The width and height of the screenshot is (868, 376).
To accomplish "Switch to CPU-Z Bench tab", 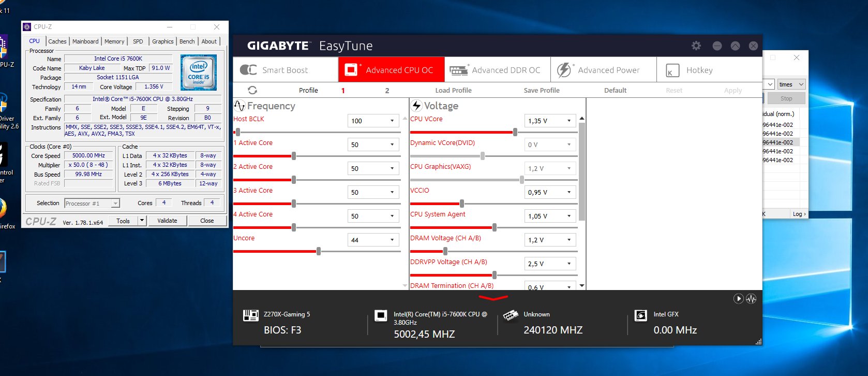I will [x=187, y=41].
